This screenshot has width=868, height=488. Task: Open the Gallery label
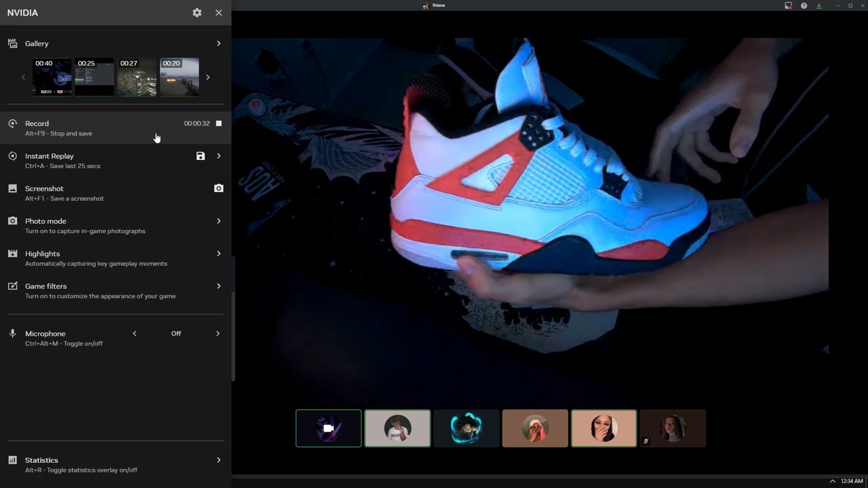tap(37, 43)
